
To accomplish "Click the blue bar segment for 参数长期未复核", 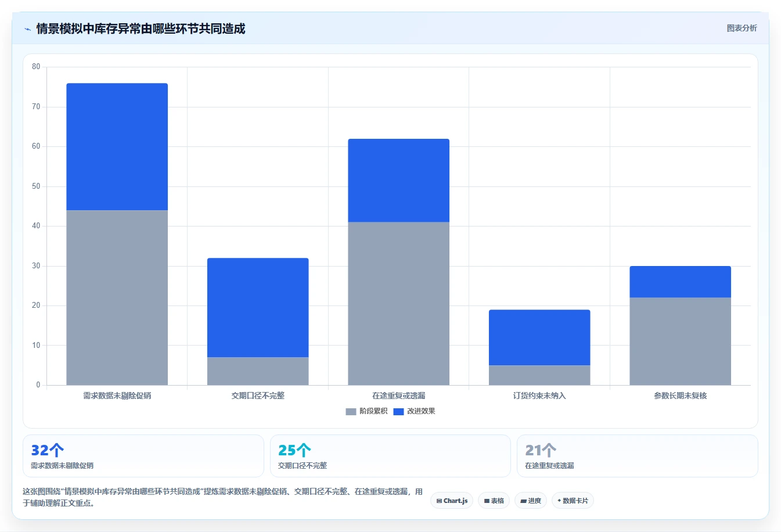I will click(x=681, y=282).
